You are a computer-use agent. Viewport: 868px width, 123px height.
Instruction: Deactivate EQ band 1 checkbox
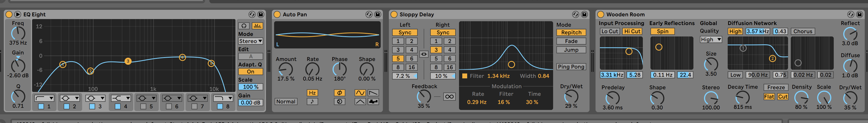point(41,106)
